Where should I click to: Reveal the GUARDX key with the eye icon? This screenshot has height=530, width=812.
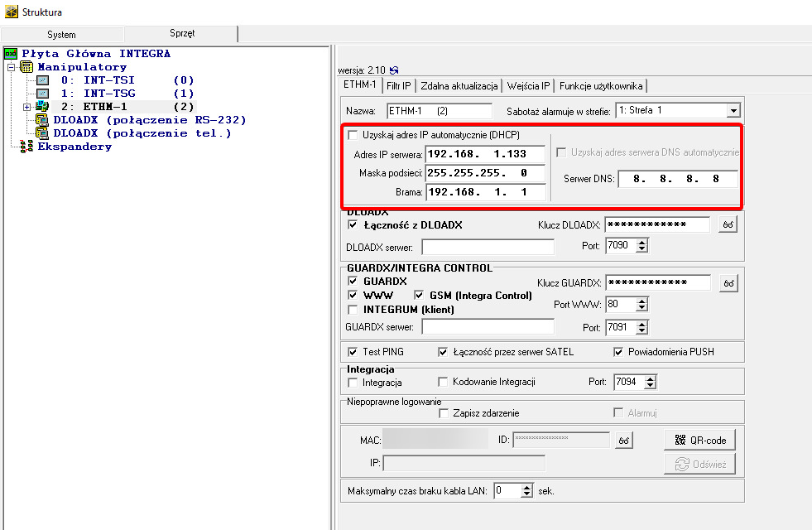(728, 283)
